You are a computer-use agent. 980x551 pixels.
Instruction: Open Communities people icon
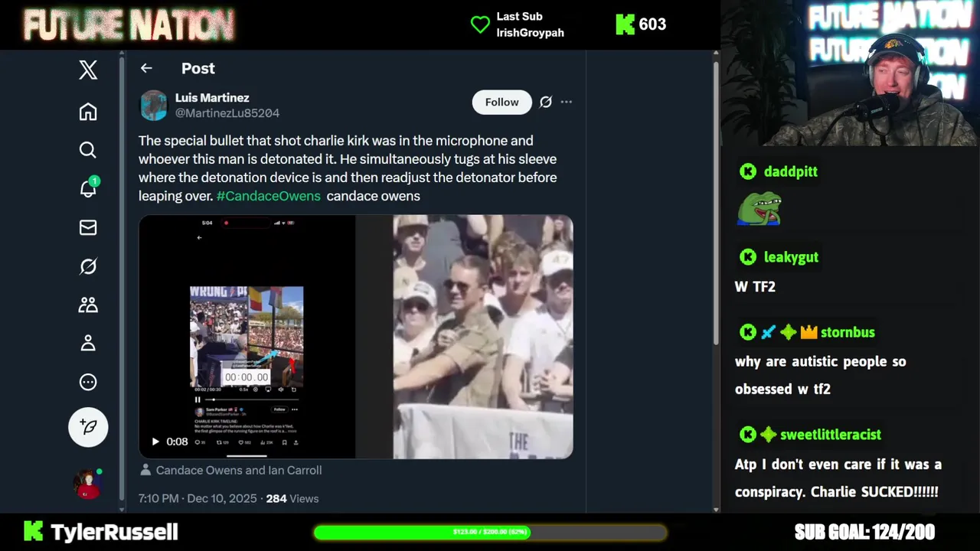point(88,305)
